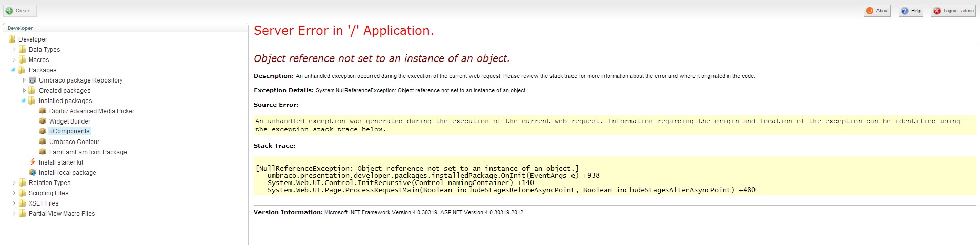Open Partial View Macro Files
980x245 pixels.
[x=62, y=214]
